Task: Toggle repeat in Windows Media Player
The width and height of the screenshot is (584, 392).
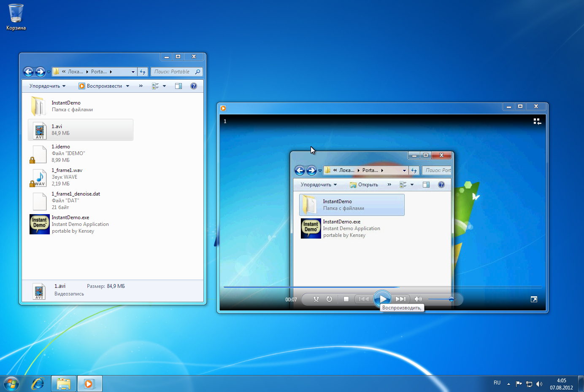Action: [330, 299]
